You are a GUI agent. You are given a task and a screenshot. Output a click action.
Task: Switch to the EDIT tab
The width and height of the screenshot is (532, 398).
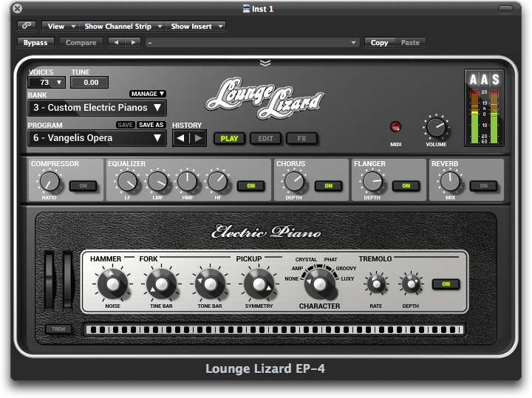click(265, 138)
